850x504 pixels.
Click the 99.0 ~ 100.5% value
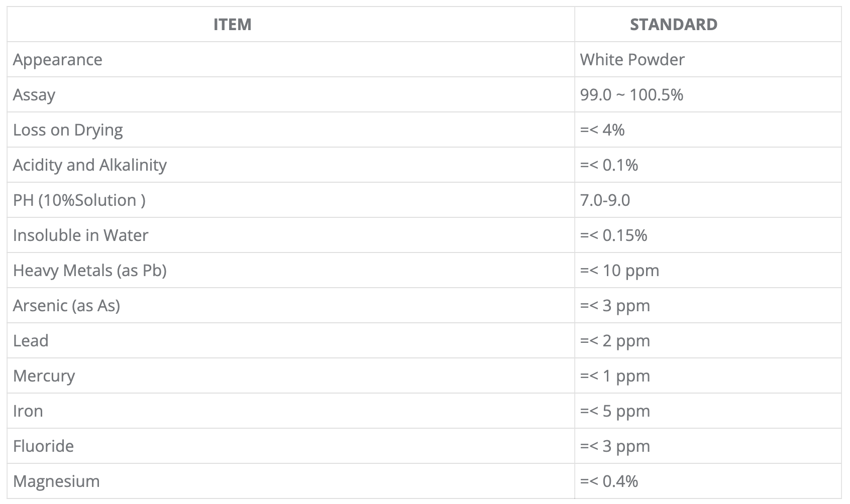coord(631,95)
